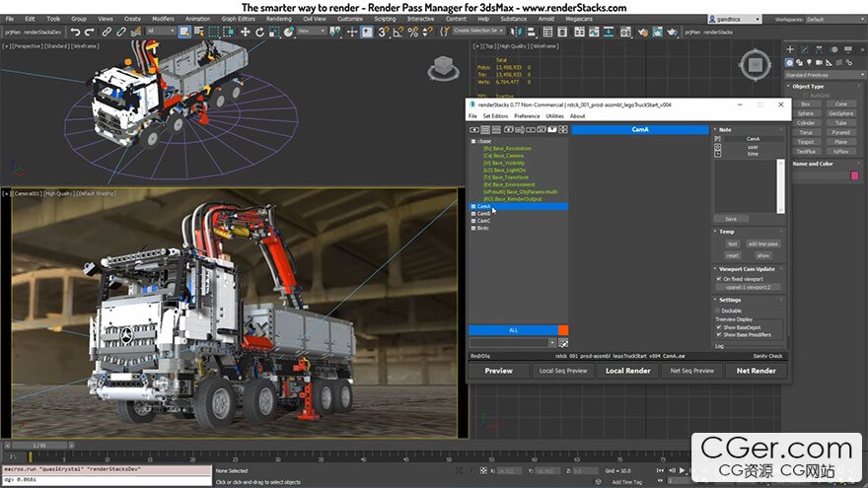Image resolution: width=868 pixels, height=488 pixels.
Task: Open Utilities menu in renderStacks
Action: tap(554, 116)
